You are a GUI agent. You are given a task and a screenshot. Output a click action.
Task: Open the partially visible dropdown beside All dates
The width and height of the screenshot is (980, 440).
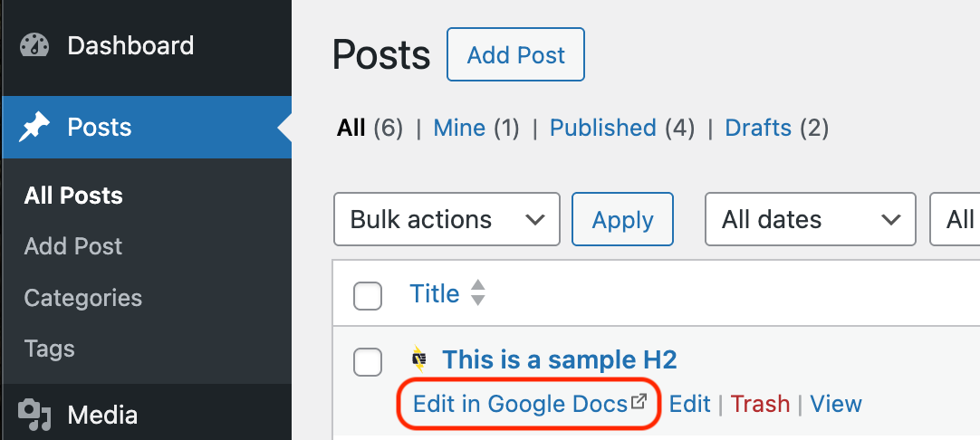956,219
